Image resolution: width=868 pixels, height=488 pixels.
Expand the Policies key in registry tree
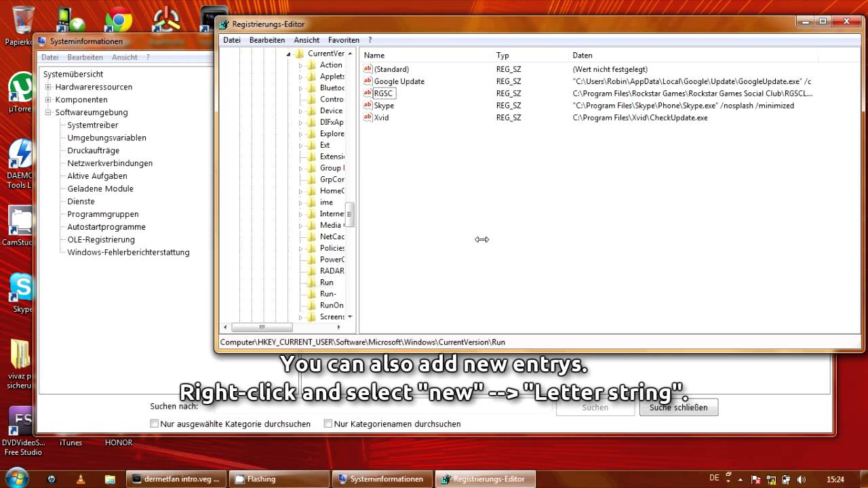tap(300, 248)
